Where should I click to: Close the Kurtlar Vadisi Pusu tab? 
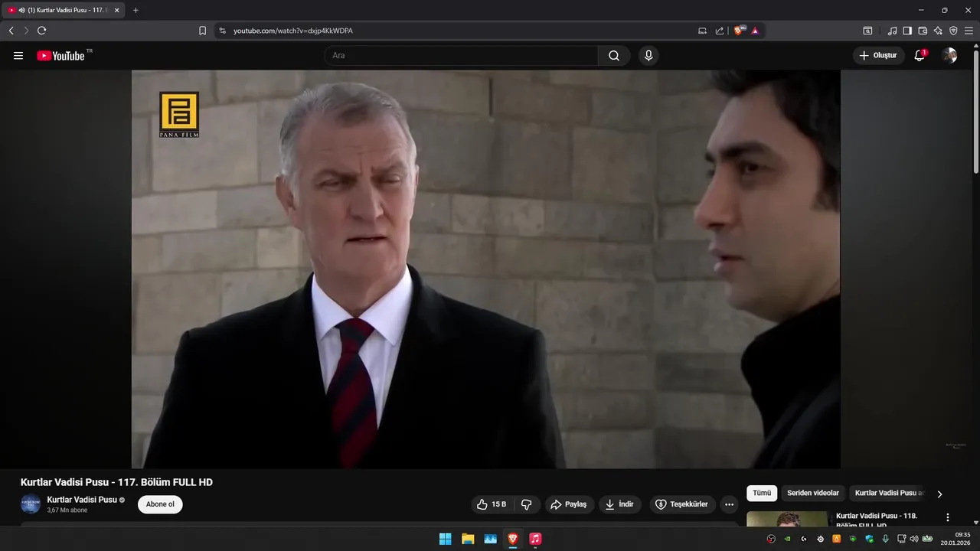click(116, 10)
